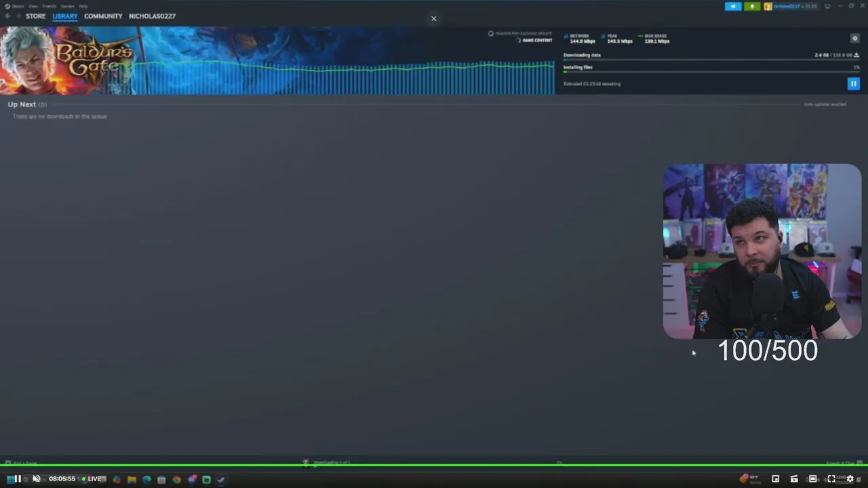Open the Help menu
The width and height of the screenshot is (868, 488).
tap(83, 6)
